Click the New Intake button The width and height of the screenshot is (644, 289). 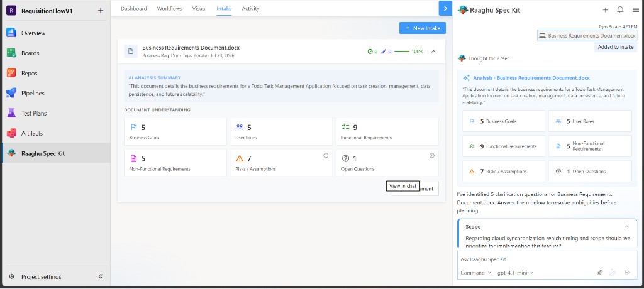click(422, 28)
